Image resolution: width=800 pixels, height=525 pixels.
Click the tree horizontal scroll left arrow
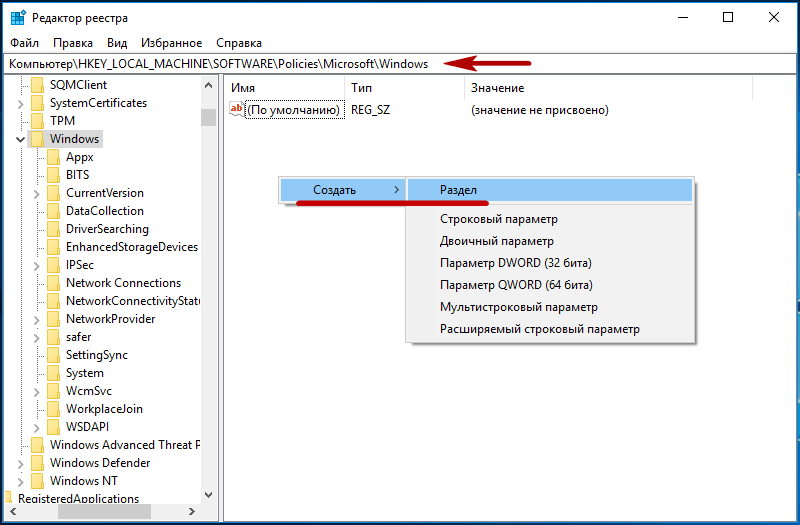coord(13,511)
